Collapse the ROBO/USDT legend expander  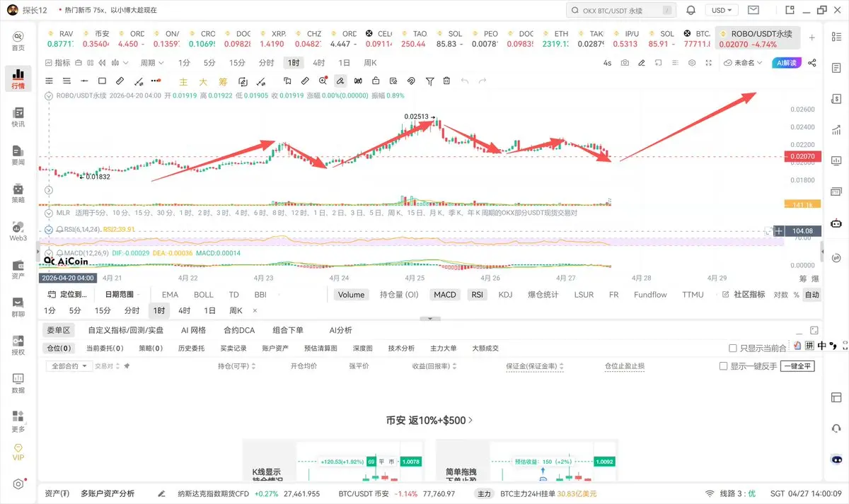pos(49,95)
